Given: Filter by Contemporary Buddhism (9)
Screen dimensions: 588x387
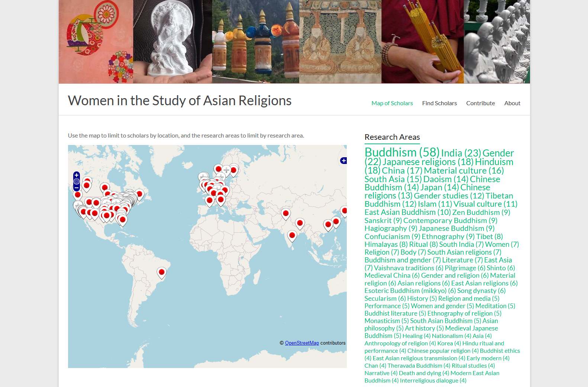Looking at the screenshot, I should (450, 220).
